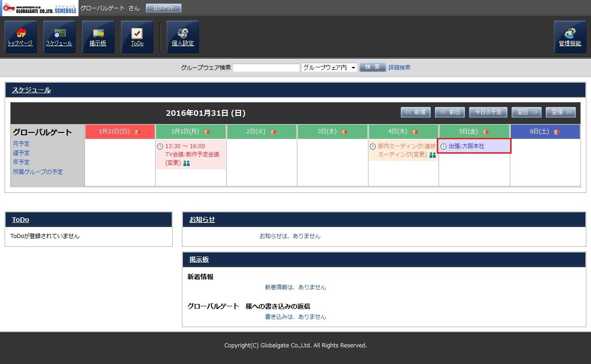Open the TV会議:制作予定会議 event on Monday
591x364 pixels.
(x=192, y=155)
